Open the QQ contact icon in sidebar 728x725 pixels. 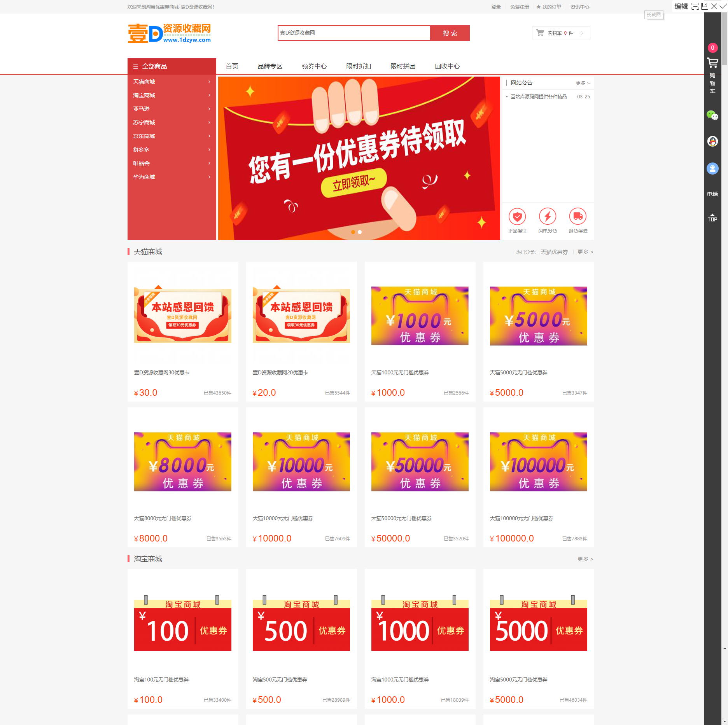(x=712, y=142)
